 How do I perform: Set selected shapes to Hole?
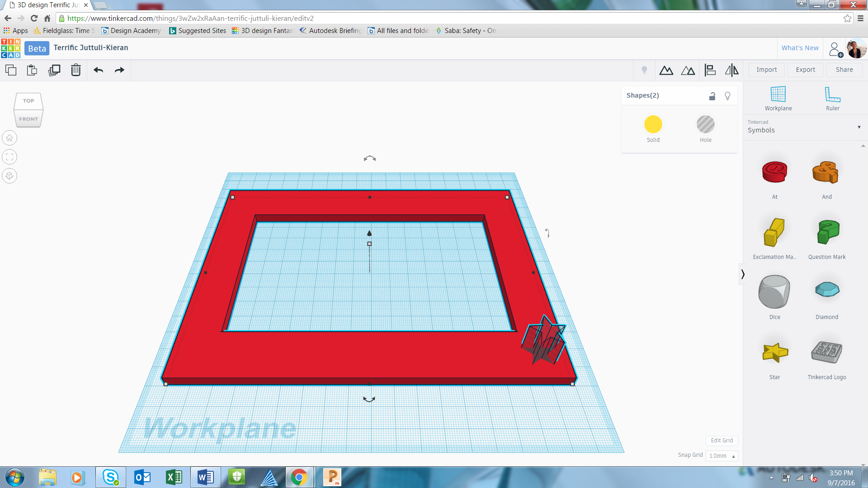point(705,125)
